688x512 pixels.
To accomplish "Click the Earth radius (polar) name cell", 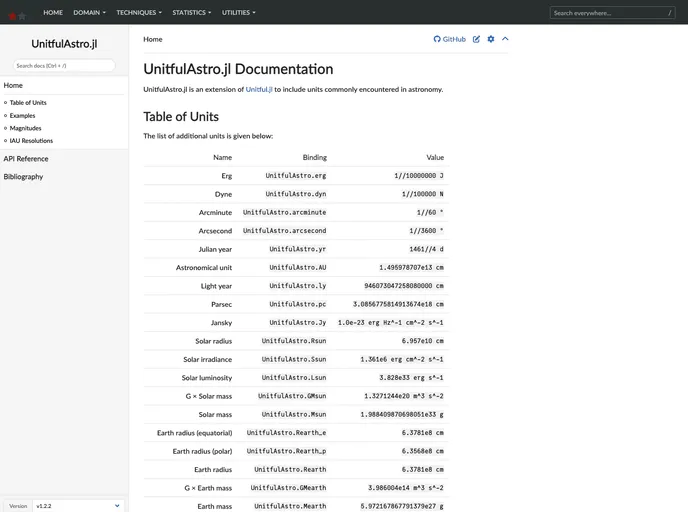I will tap(202, 451).
